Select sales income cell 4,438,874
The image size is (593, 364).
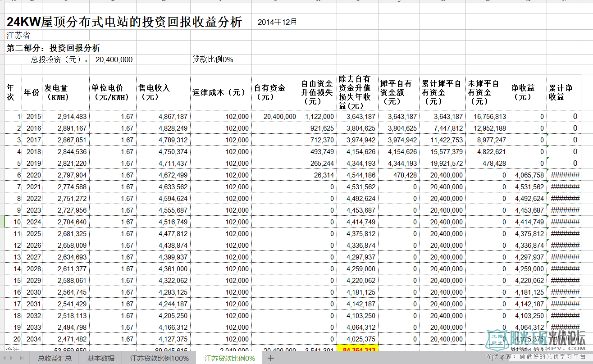[x=163, y=245]
